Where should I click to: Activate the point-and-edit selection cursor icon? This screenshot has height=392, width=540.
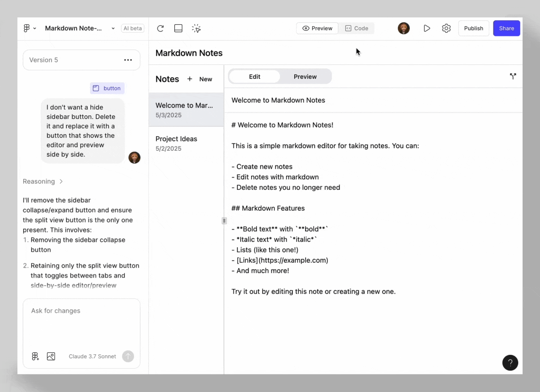tap(196, 28)
